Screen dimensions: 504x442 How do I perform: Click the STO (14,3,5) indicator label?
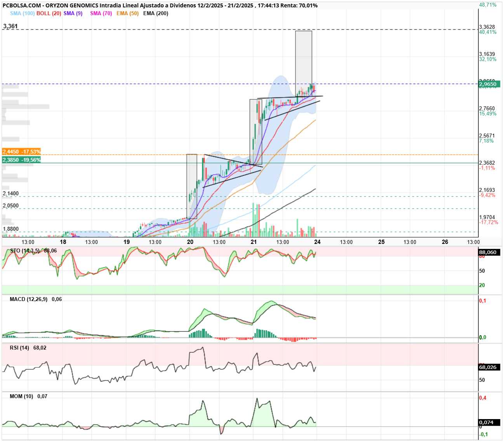(24, 251)
